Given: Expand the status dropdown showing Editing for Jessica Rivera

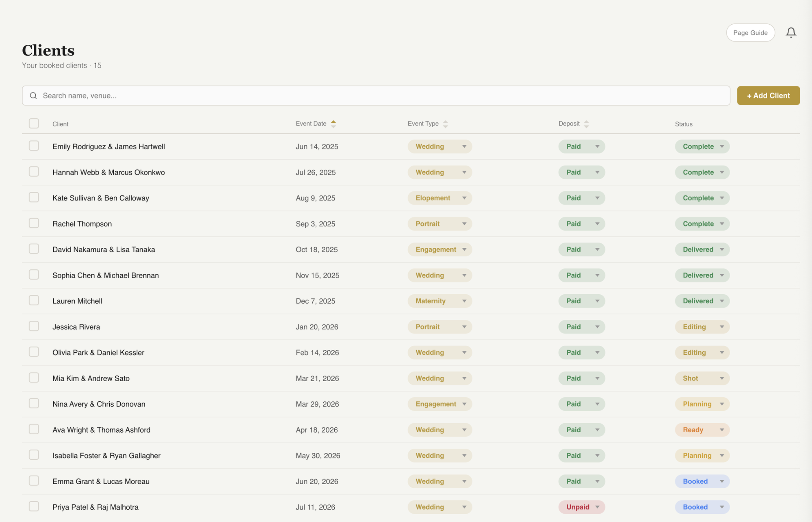Looking at the screenshot, I should point(702,327).
